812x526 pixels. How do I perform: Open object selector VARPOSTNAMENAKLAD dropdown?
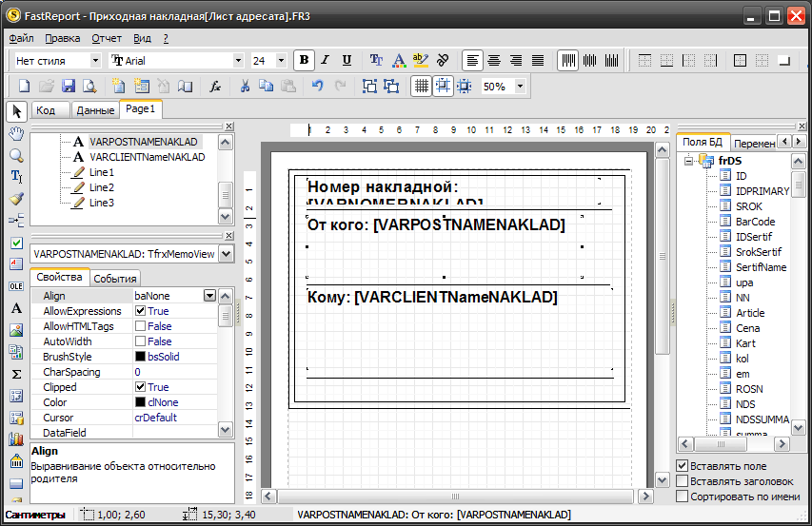coord(227,254)
